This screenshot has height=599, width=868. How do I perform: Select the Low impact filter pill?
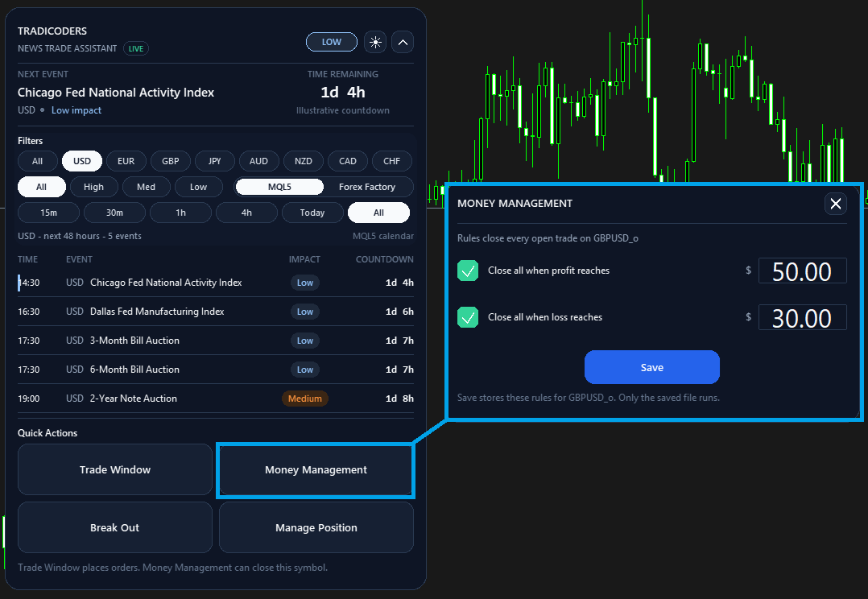198,187
